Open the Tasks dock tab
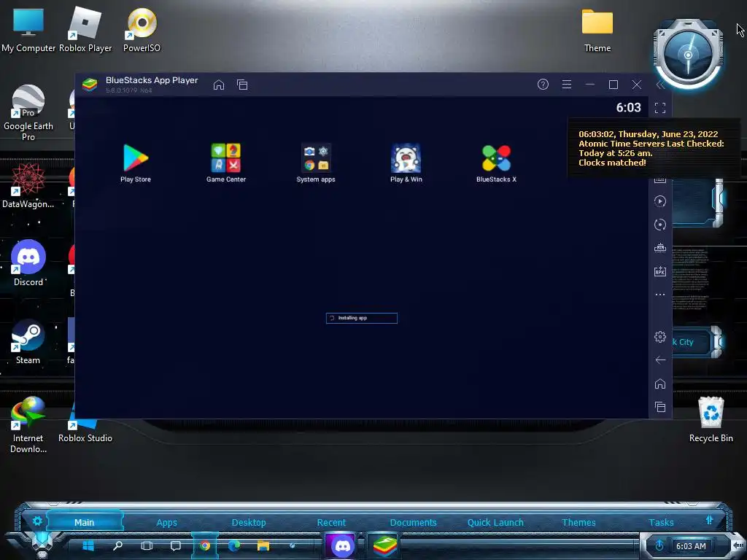747x560 pixels. click(x=661, y=522)
